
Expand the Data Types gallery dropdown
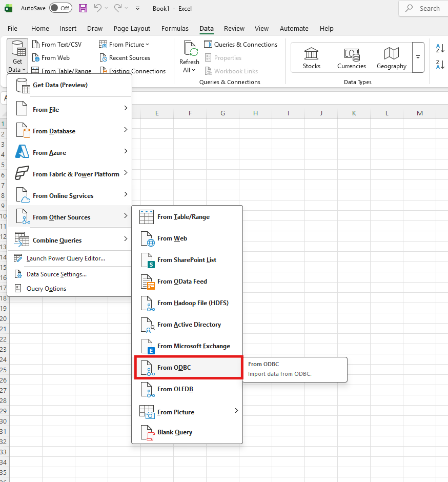click(x=418, y=57)
